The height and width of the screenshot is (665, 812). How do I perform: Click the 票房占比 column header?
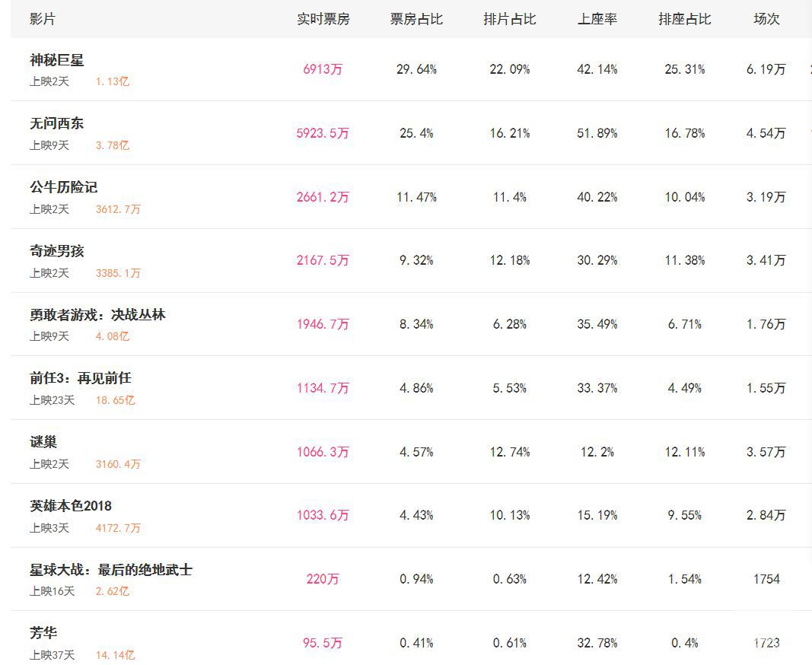[416, 19]
